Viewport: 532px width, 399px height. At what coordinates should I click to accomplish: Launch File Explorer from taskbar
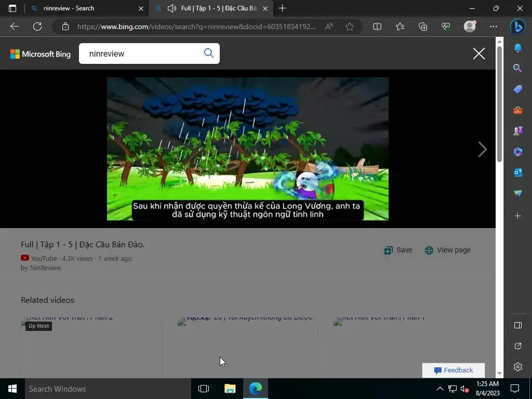tap(230, 389)
